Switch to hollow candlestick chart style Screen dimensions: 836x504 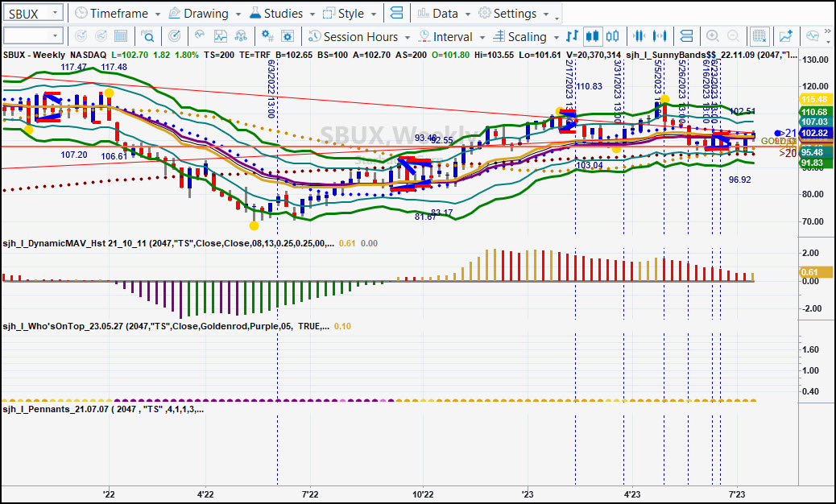613,36
